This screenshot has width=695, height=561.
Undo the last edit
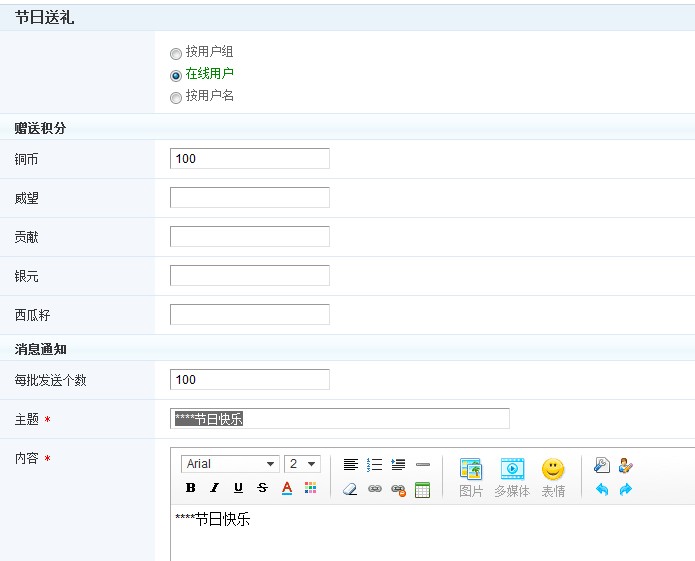coord(601,489)
